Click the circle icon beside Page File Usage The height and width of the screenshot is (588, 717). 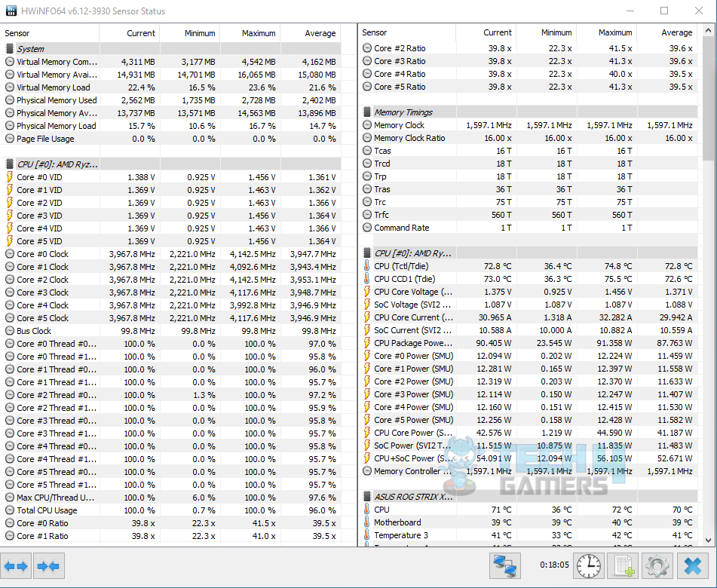(x=9, y=139)
